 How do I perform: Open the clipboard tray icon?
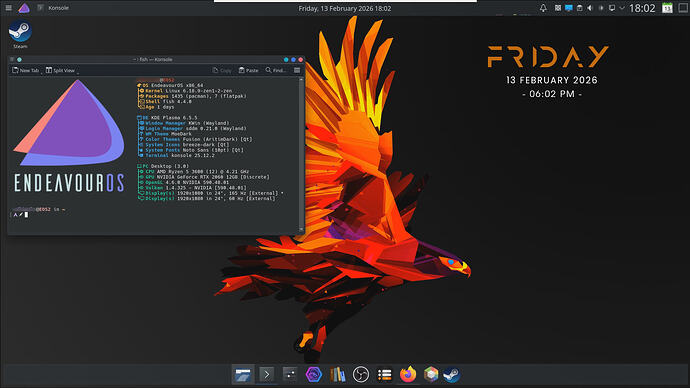(x=579, y=8)
